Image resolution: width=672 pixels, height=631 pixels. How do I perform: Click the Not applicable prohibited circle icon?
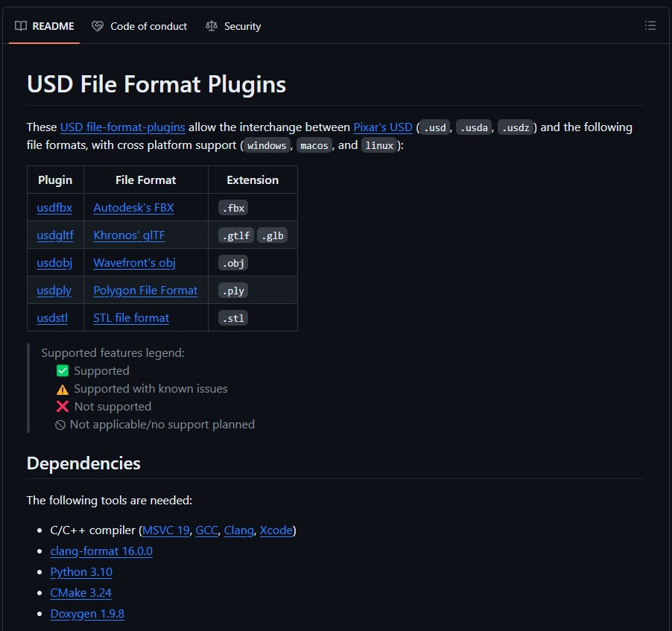pyautogui.click(x=60, y=425)
